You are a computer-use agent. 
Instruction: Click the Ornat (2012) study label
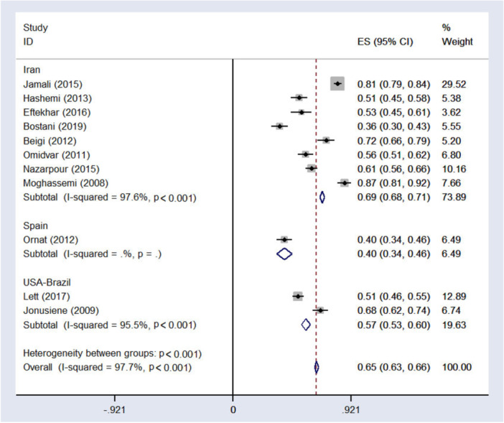click(48, 239)
